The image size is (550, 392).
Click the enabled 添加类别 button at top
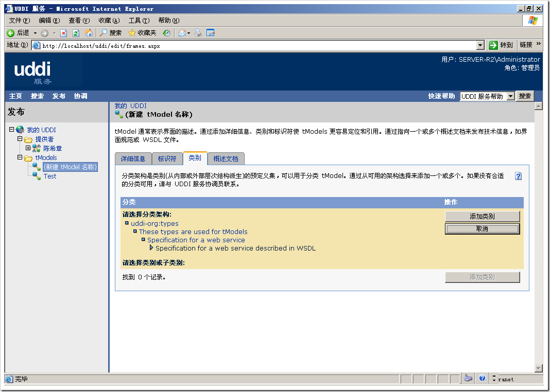point(483,217)
